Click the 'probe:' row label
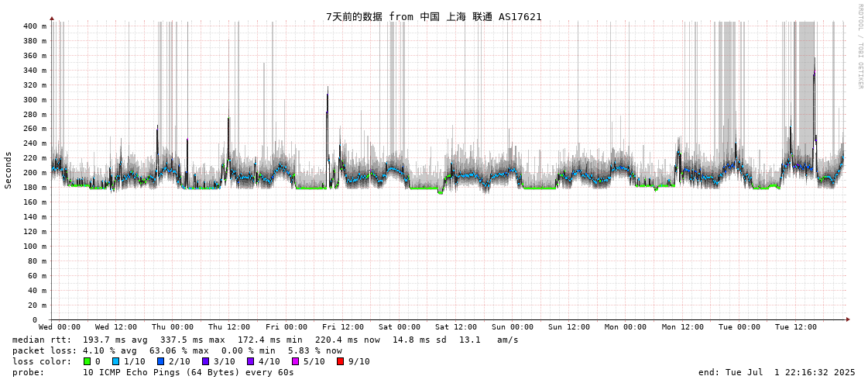868x383 pixels. (28, 372)
